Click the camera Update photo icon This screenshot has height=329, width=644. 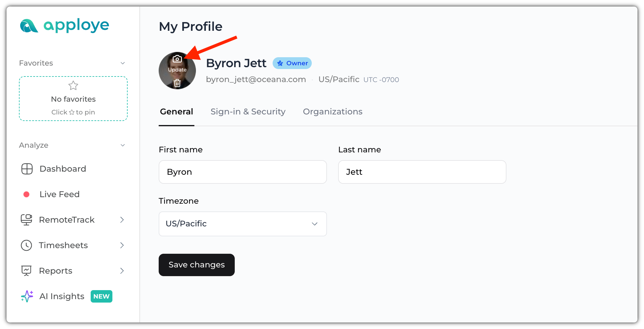pyautogui.click(x=177, y=59)
